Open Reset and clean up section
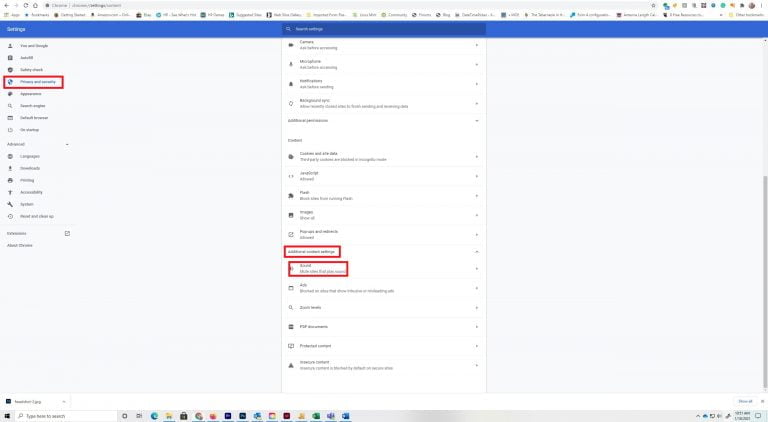Screen dimensions: 768x422 coord(37,216)
